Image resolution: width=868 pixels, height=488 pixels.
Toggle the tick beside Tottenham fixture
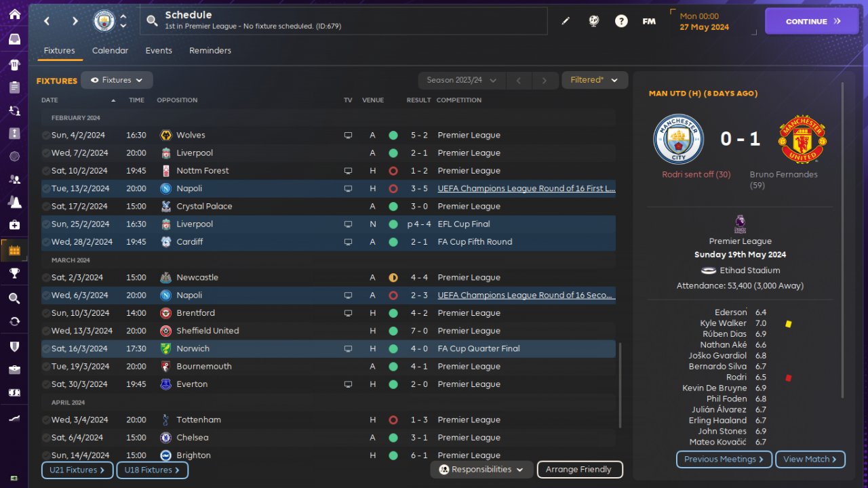[x=45, y=420]
